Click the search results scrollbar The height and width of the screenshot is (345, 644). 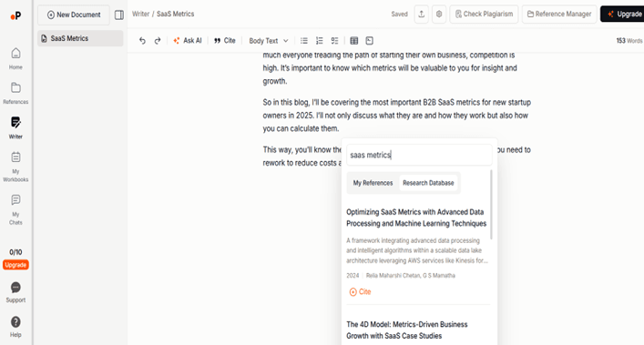pyautogui.click(x=491, y=205)
